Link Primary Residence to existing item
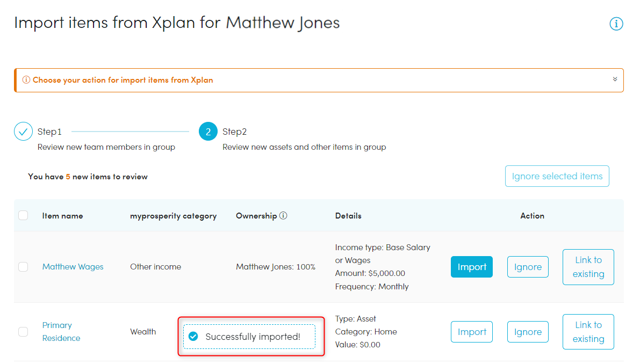This screenshot has width=640, height=364. tap(588, 332)
